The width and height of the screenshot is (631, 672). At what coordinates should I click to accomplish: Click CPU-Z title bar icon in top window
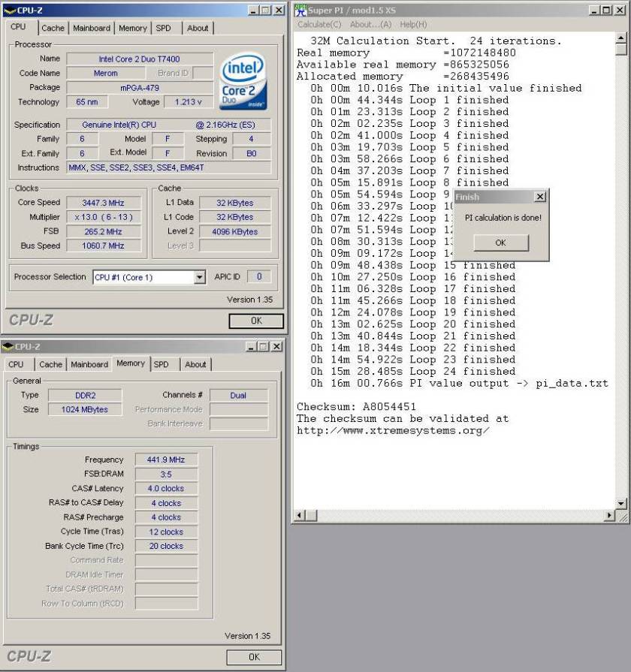[10, 11]
